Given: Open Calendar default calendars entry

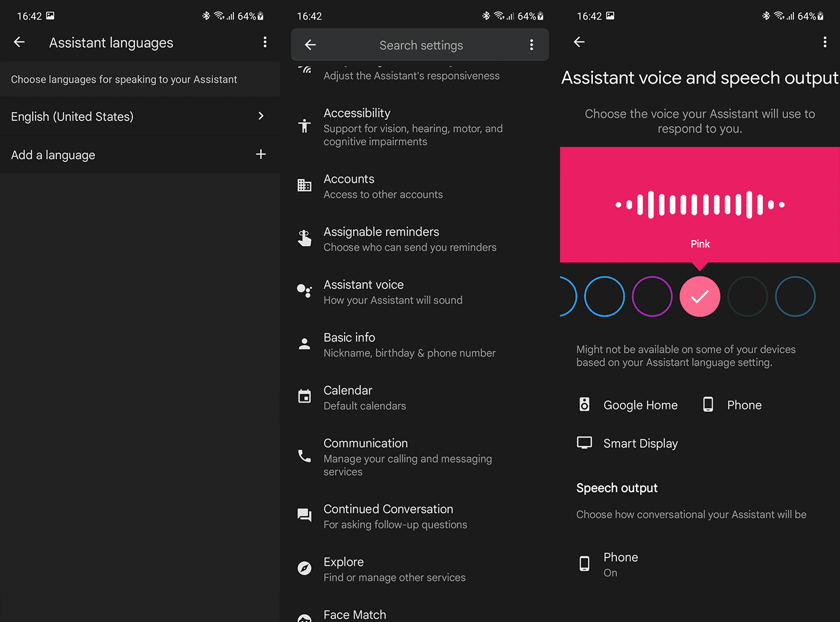Looking at the screenshot, I should point(420,398).
